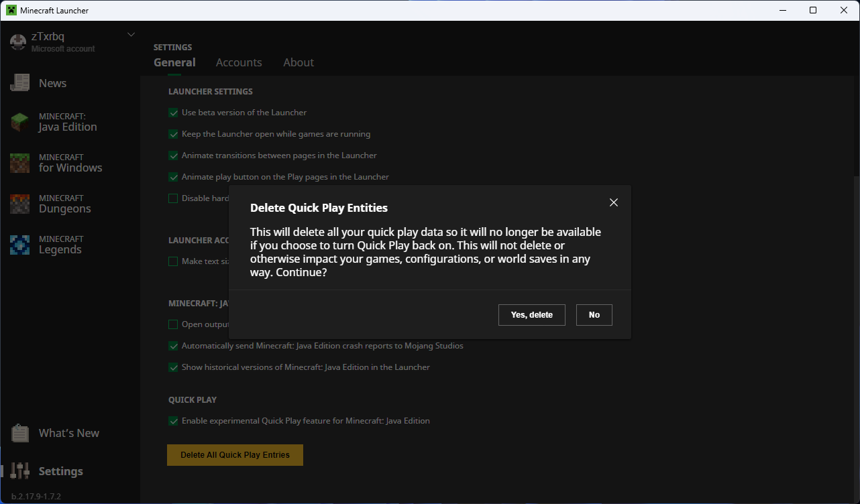Click the Settings sliders icon
The image size is (860, 504).
(19, 471)
